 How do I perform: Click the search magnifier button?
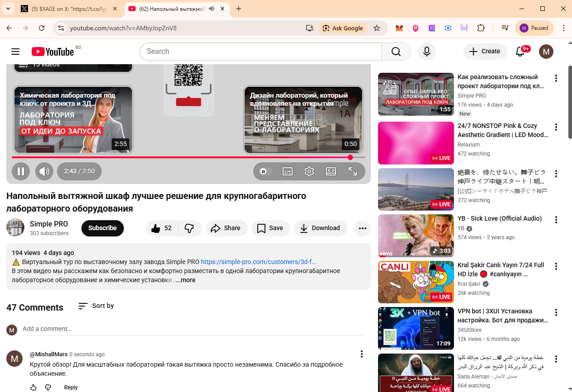pyautogui.click(x=396, y=52)
